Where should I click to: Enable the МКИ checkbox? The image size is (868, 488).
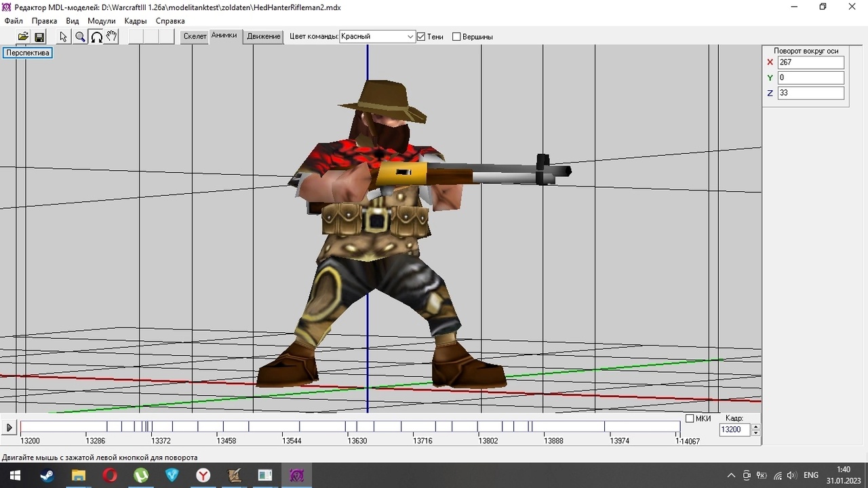point(690,418)
